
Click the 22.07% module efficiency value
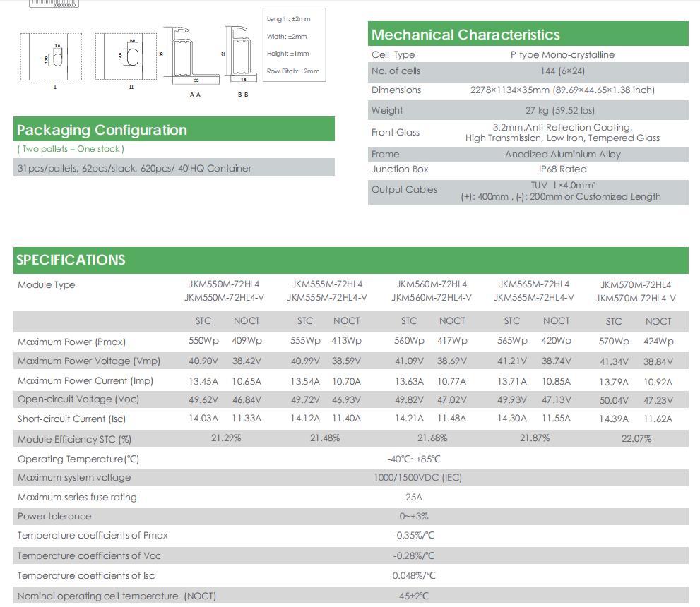tap(636, 439)
